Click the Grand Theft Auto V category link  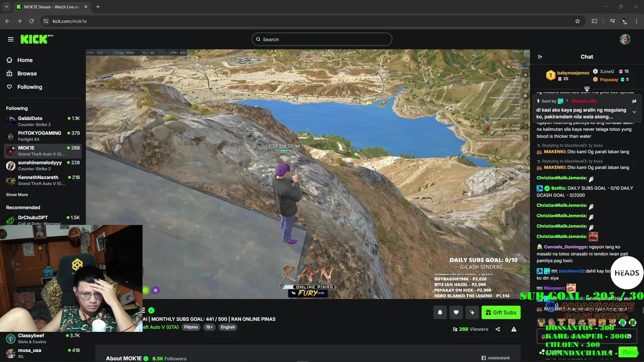(x=159, y=327)
